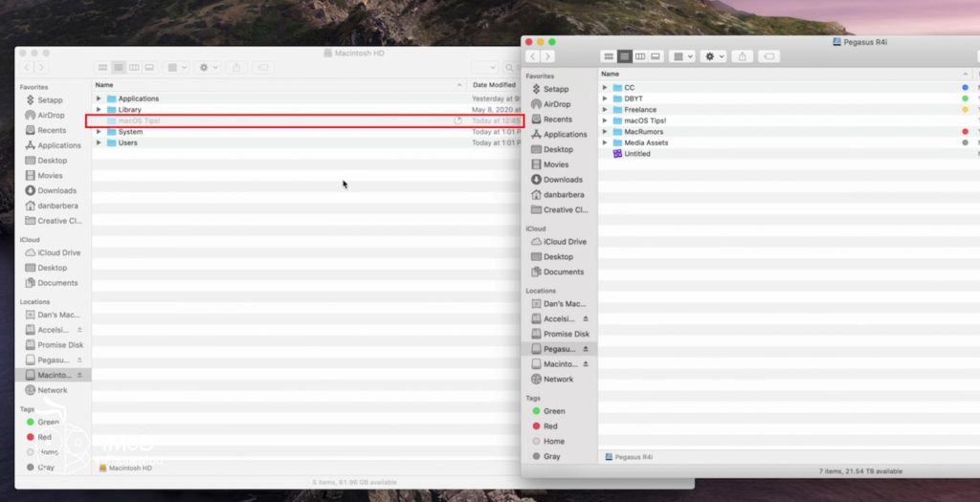
Task: Eject the Pegasus drive in the sidebar
Action: pos(586,349)
